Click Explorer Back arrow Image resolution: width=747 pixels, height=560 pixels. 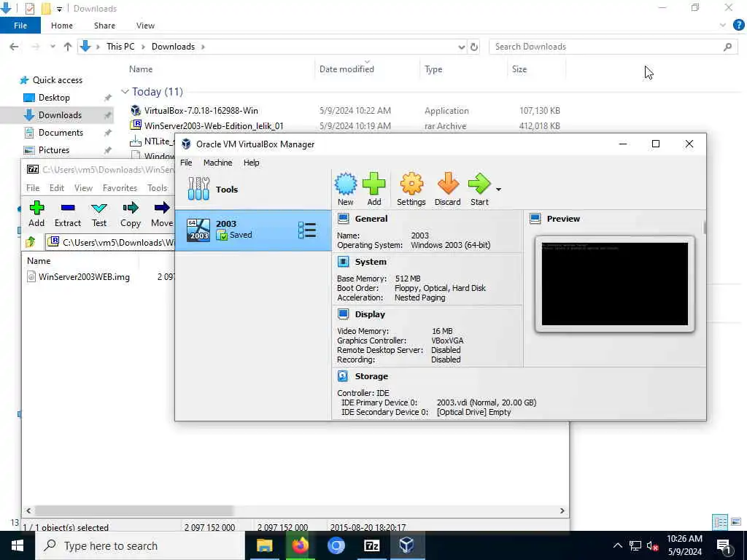coord(15,47)
